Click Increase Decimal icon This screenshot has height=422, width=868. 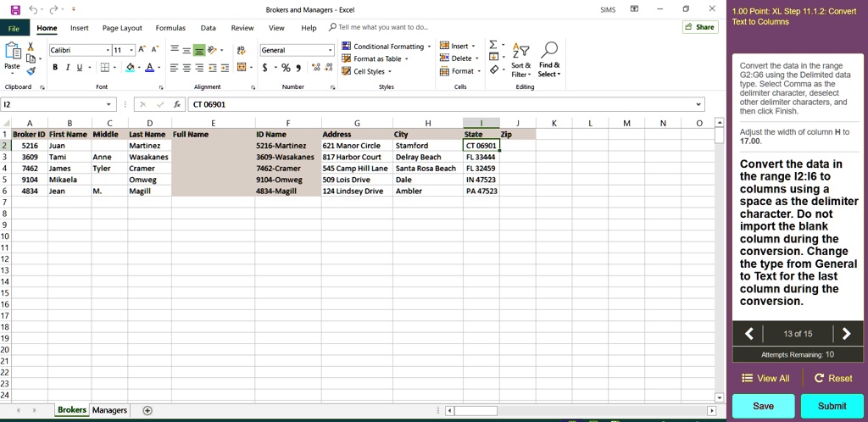click(x=315, y=68)
